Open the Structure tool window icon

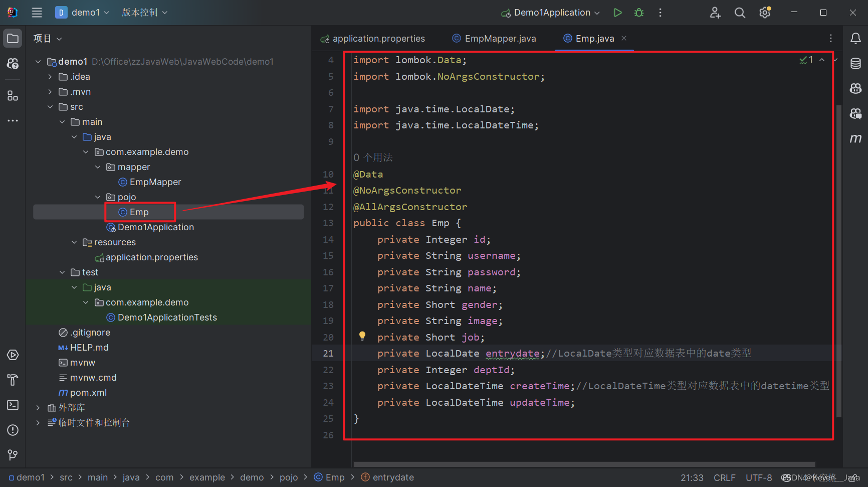(x=13, y=95)
